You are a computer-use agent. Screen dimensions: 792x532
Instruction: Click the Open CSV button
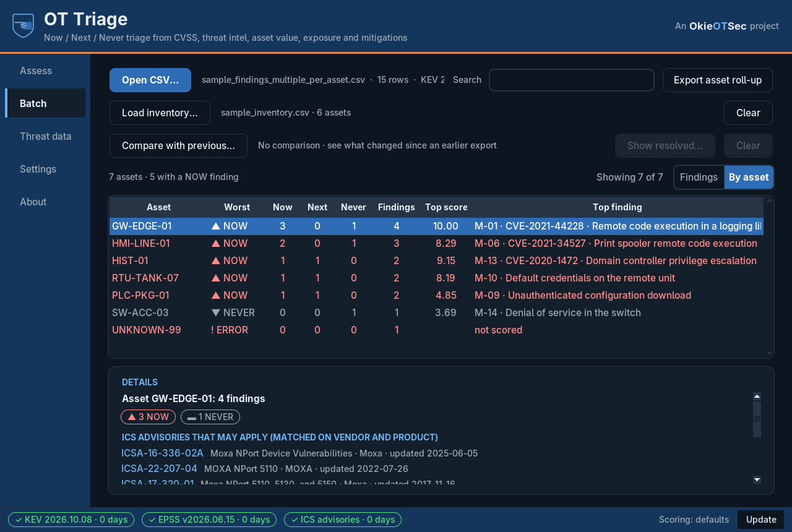click(x=150, y=80)
